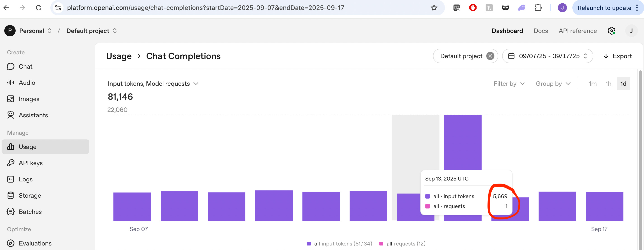Open Assistants in the sidebar
The width and height of the screenshot is (644, 250).
point(33,115)
